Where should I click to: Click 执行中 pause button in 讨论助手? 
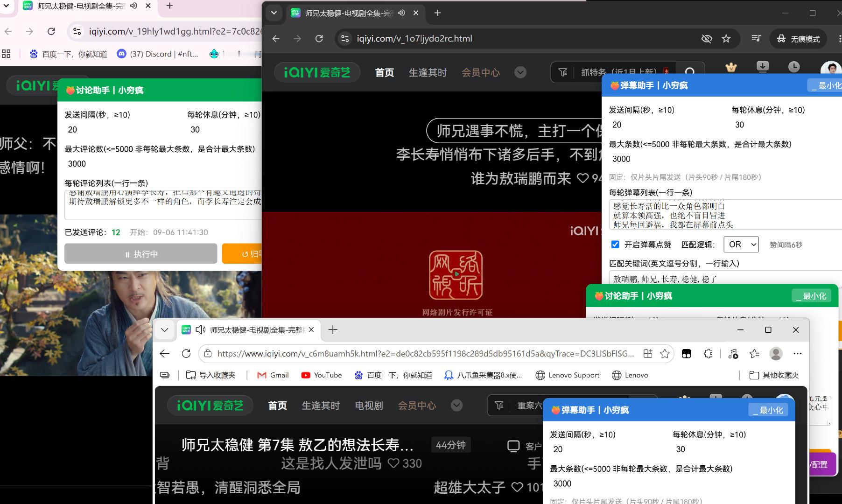tap(141, 254)
